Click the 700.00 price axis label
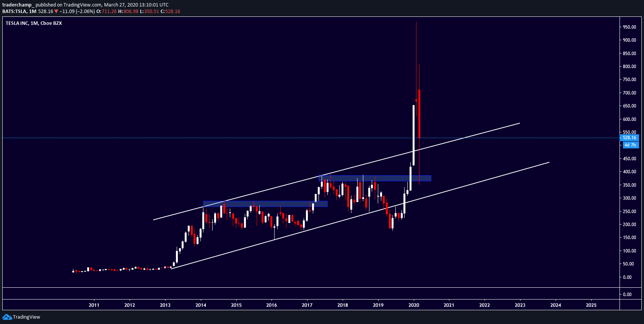 [629, 93]
